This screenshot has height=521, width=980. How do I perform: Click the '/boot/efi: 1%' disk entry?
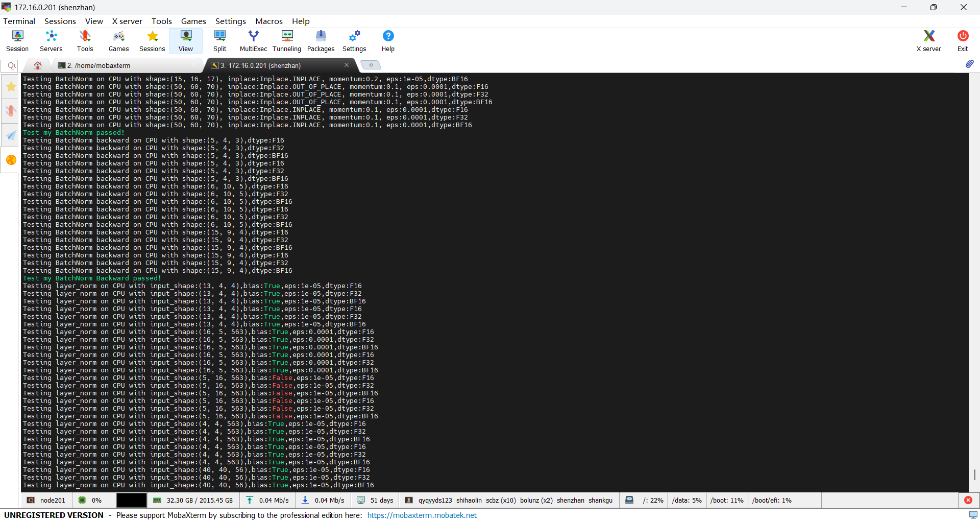click(x=772, y=500)
